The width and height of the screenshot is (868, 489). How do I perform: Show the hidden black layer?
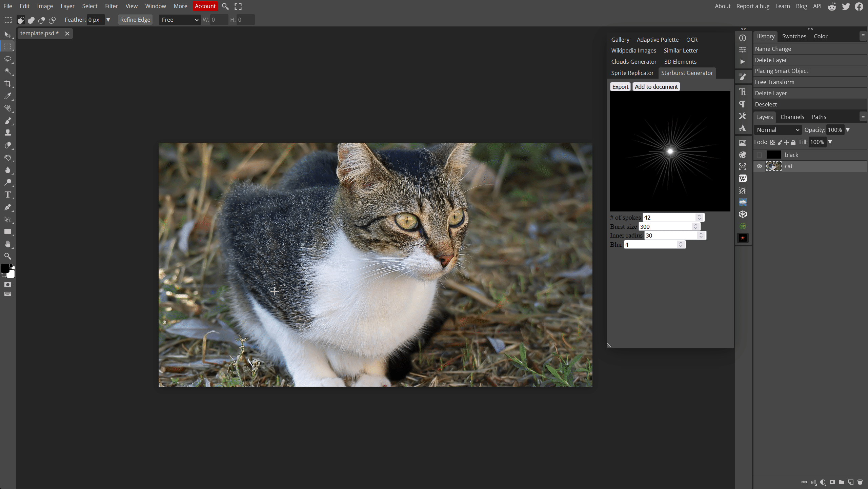click(x=759, y=155)
